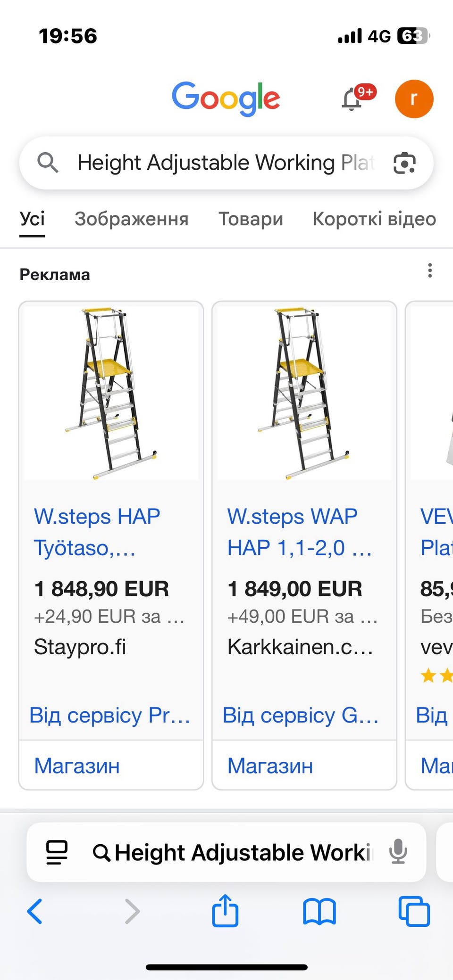The image size is (453, 980).
Task: Tap the search magnifier icon
Action: (48, 163)
